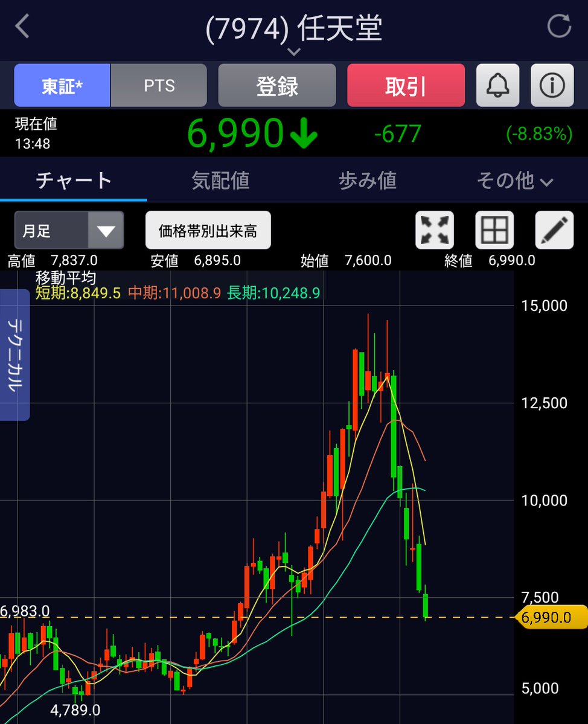Image resolution: width=588 pixels, height=724 pixels.
Task: Tap the (-8.83%) percentage change
Action: pyautogui.click(x=539, y=134)
